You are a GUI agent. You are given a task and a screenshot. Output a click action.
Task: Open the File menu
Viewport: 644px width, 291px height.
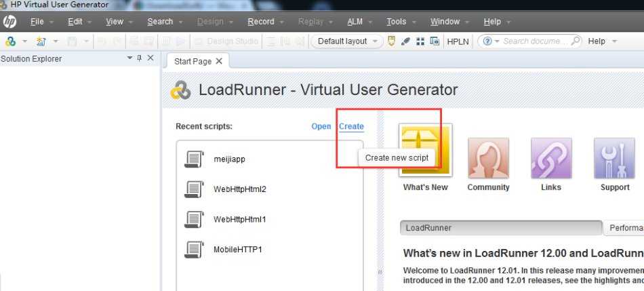[37, 22]
